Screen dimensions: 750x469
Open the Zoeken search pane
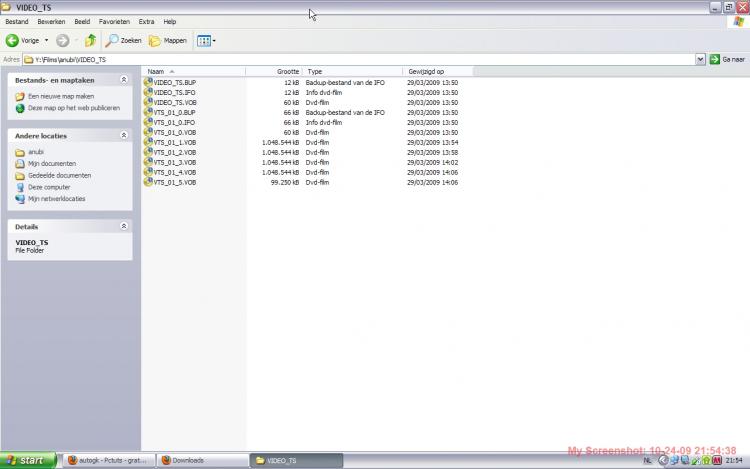[x=123, y=41]
